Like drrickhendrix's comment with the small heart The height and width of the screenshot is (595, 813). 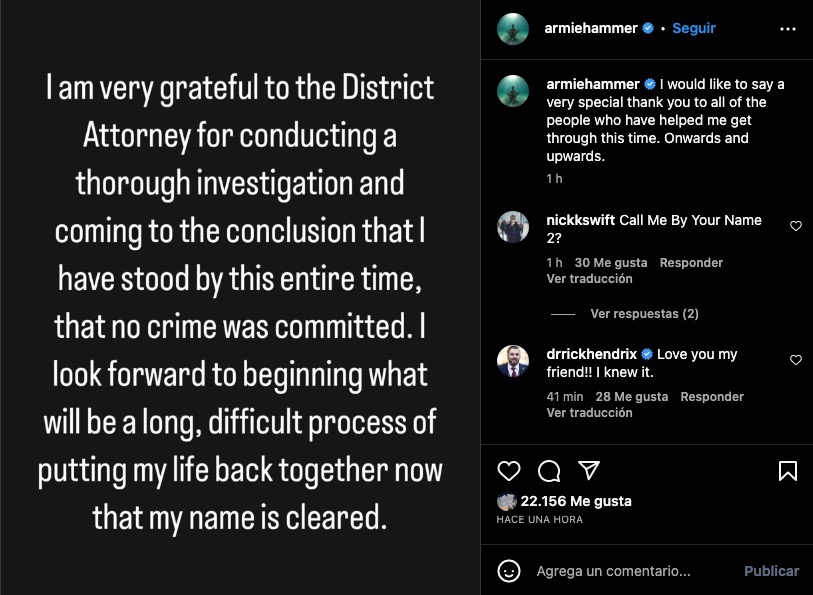pyautogui.click(x=796, y=360)
